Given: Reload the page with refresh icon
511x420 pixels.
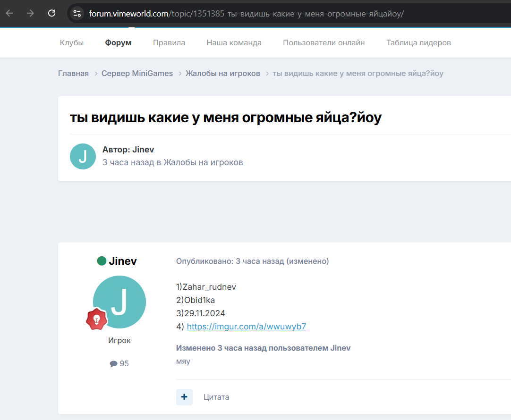Looking at the screenshot, I should (52, 13).
